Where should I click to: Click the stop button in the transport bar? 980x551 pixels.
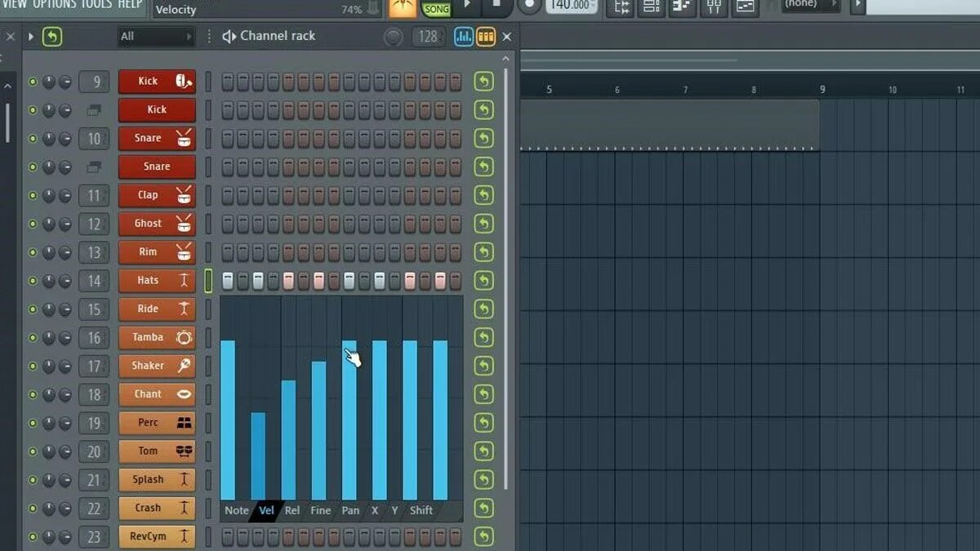pos(497,5)
